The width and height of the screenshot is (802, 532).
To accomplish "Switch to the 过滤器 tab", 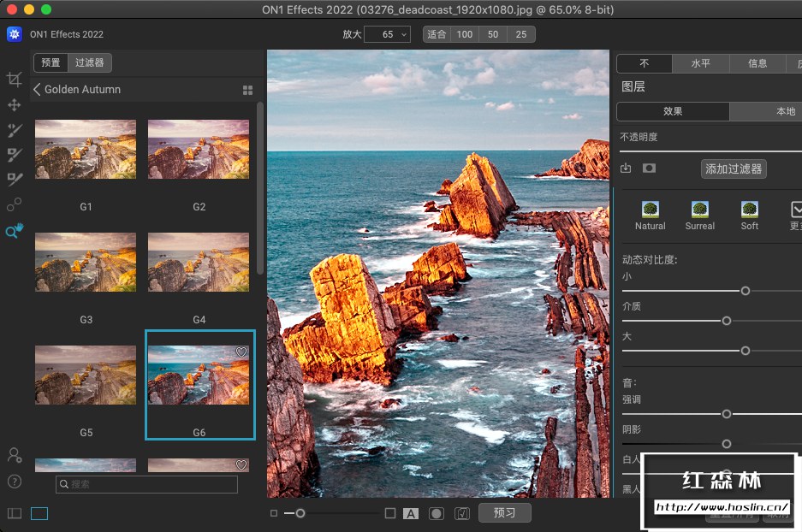I will [x=89, y=62].
